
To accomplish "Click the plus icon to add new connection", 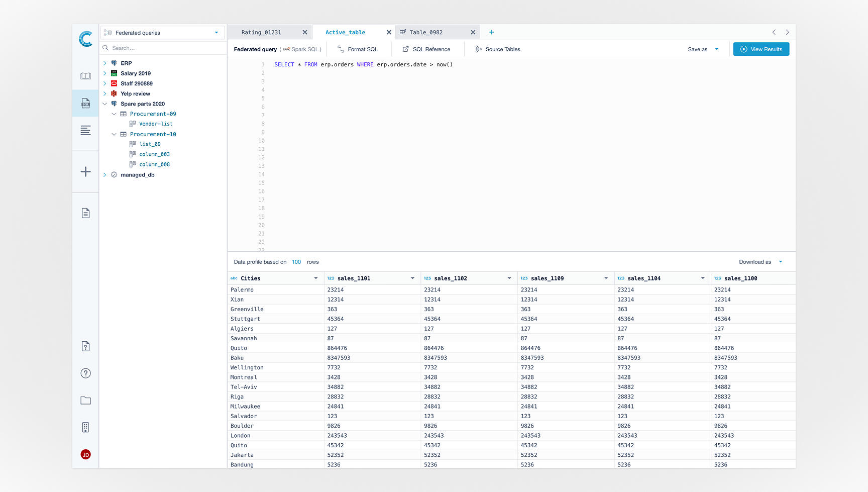I will tap(85, 172).
